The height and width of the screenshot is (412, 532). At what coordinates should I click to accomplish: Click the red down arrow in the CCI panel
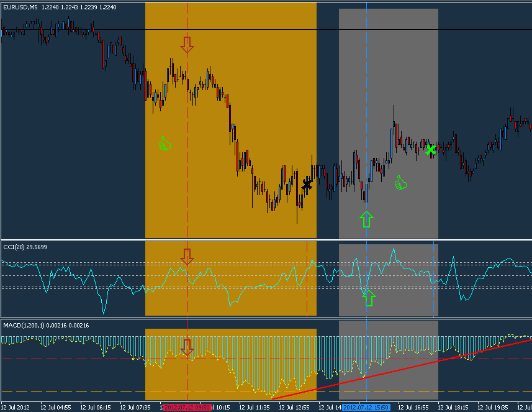pos(187,256)
